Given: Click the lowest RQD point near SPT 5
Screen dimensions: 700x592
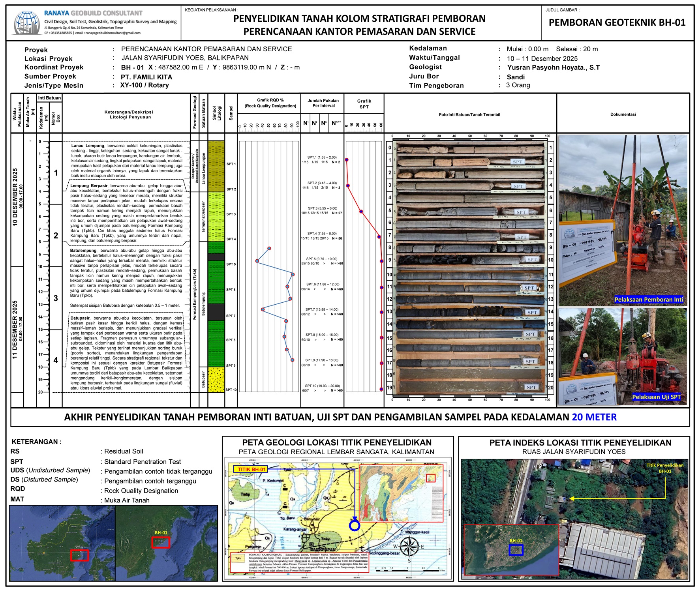Looking at the screenshot, I should click(x=257, y=261).
